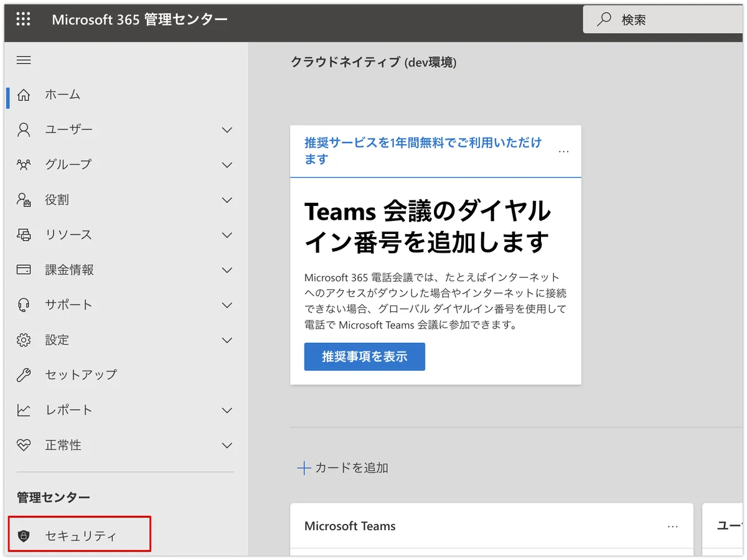The width and height of the screenshot is (747, 560).
Task: Click the Security shield icon
Action: (24, 536)
